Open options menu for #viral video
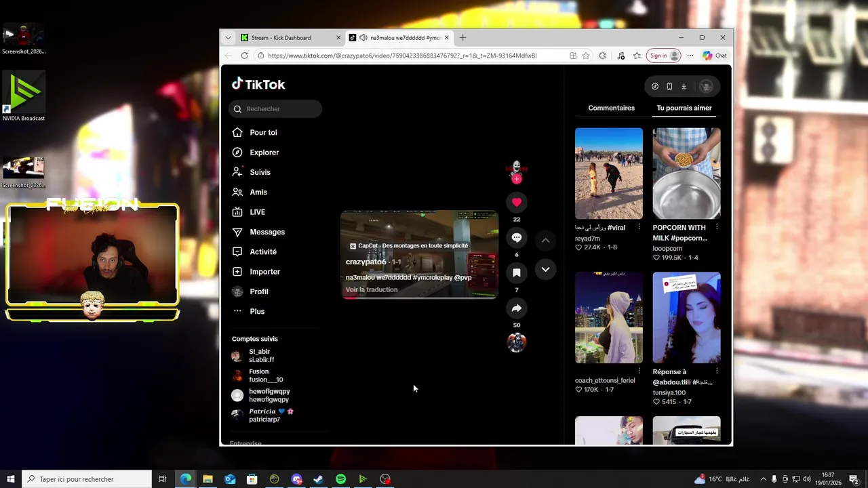This screenshot has height=488, width=868. 639,227
